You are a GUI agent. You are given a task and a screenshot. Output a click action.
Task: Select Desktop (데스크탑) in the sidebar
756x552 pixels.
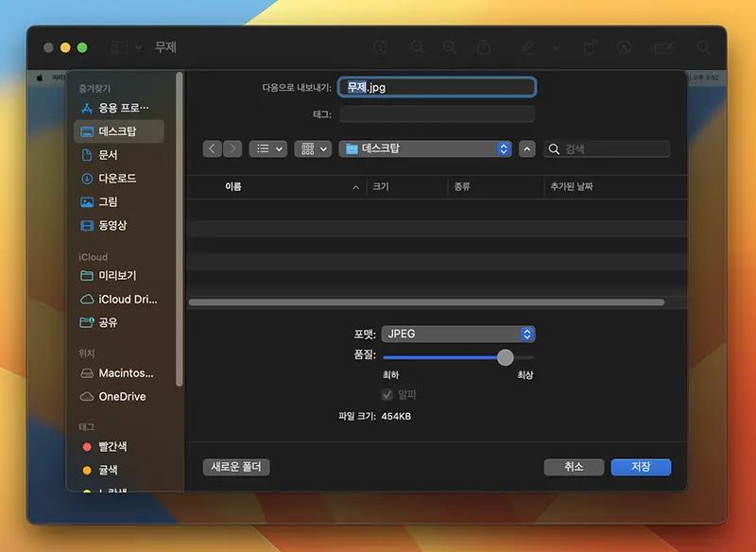pyautogui.click(x=119, y=131)
